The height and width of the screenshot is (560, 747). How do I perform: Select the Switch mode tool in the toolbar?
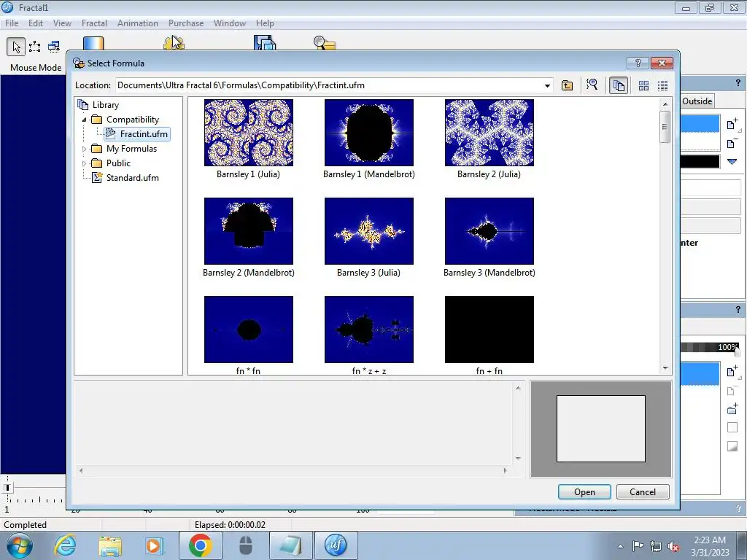tap(54, 47)
